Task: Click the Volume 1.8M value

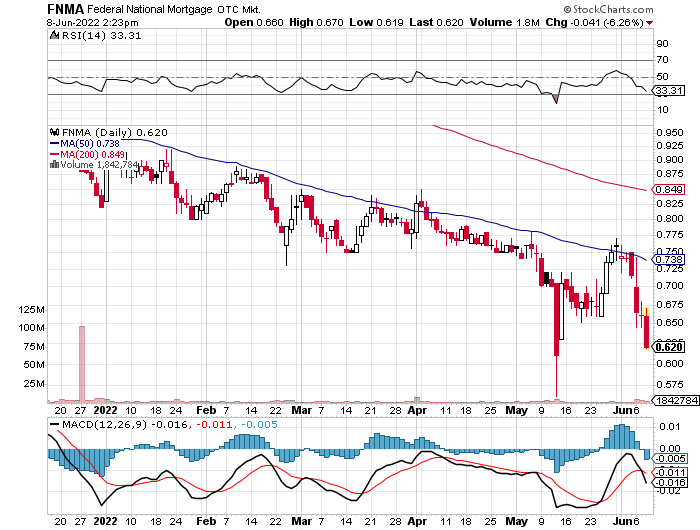Action: pyautogui.click(x=504, y=22)
